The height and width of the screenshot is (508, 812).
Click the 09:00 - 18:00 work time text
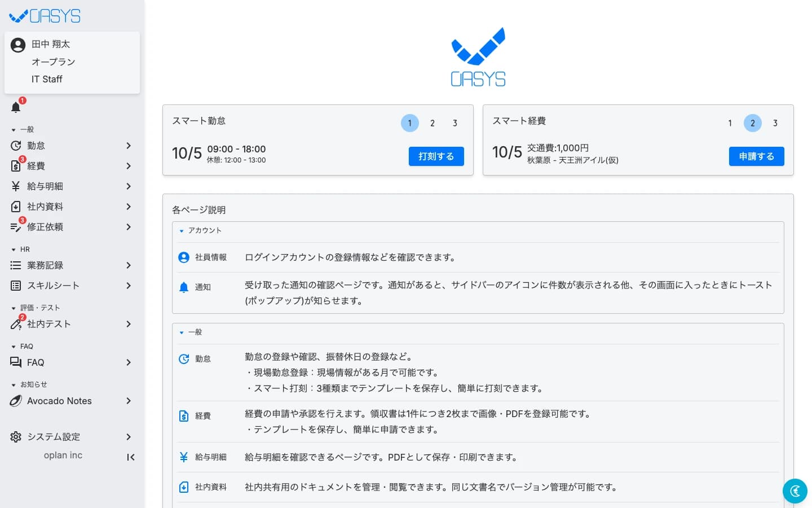tap(236, 149)
